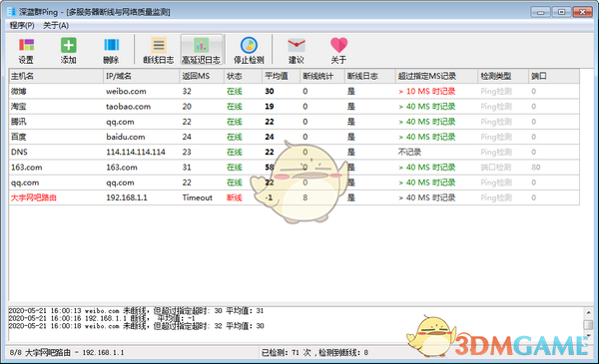Sort by the 返回MS column header
The height and width of the screenshot is (364, 599).
(x=202, y=76)
